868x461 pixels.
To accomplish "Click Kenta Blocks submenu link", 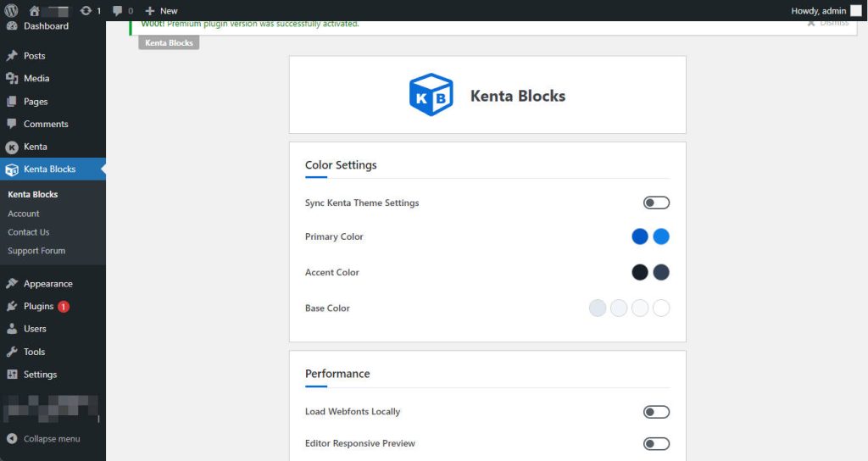I will click(33, 194).
